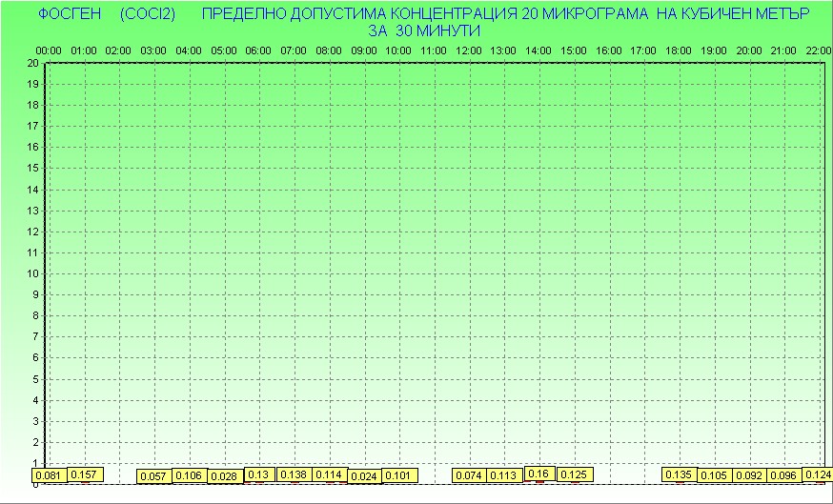Image resolution: width=833 pixels, height=504 pixels.
Task: Select the 05:00 time label
Action: 224,51
